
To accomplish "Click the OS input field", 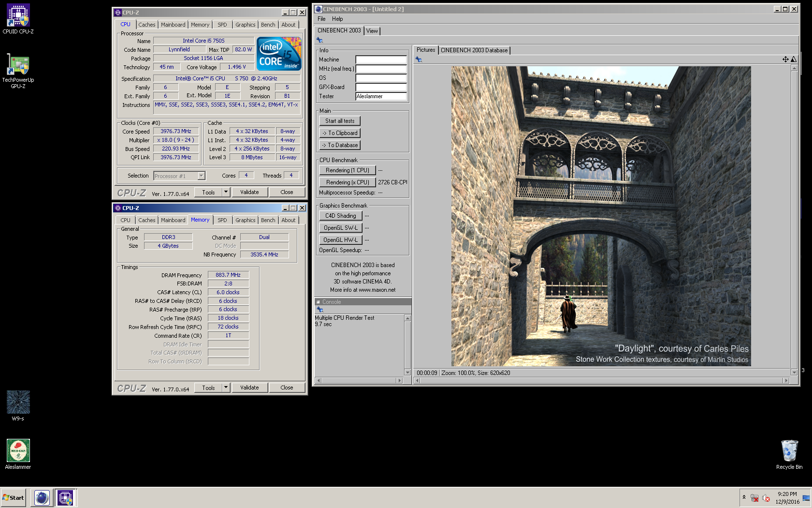I will (x=381, y=78).
